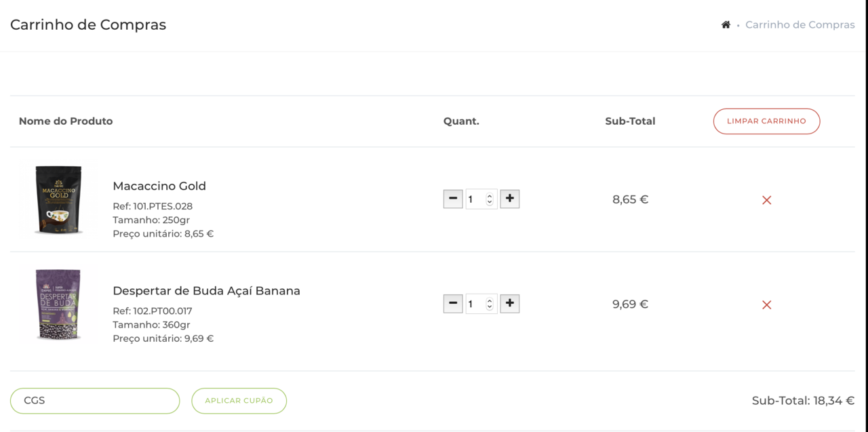
Task: Click Macaccino Gold quantity spinner arrows
Action: click(490, 199)
